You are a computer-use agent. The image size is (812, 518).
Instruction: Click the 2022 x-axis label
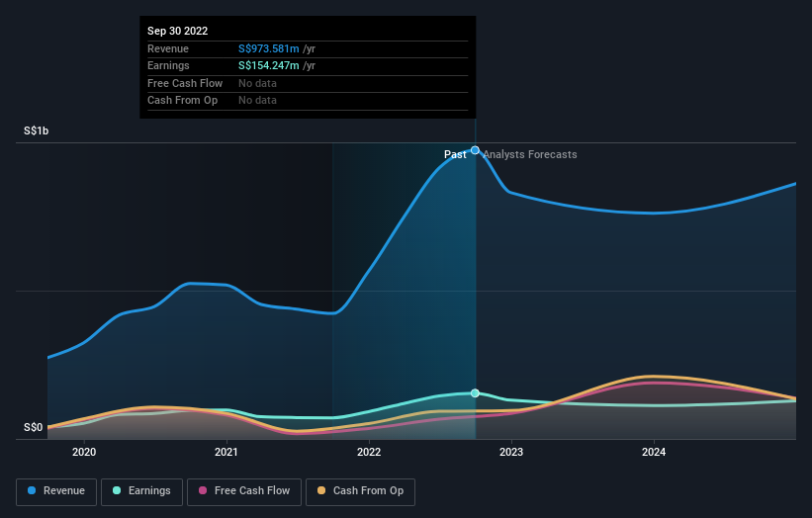[x=369, y=452]
